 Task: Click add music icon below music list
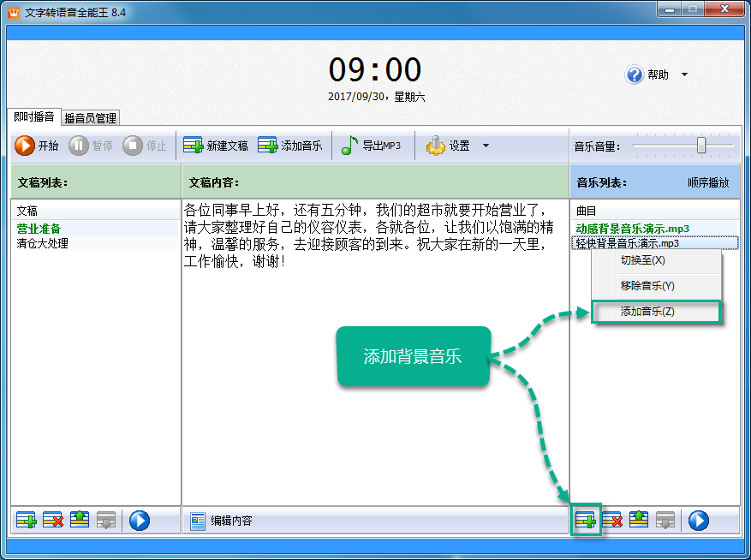[585, 521]
